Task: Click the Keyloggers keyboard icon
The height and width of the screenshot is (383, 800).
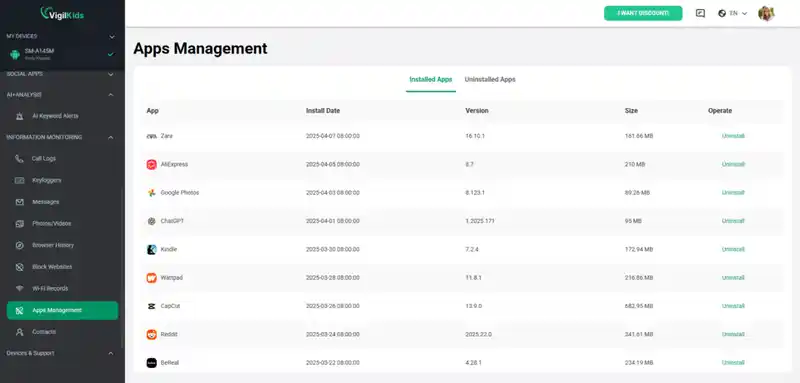Action: [x=19, y=181]
